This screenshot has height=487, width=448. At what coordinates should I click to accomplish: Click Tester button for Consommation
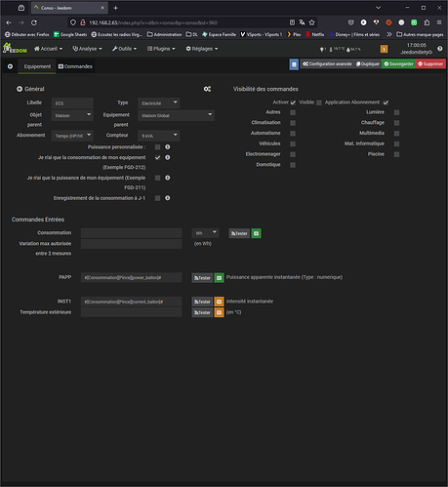pos(239,233)
